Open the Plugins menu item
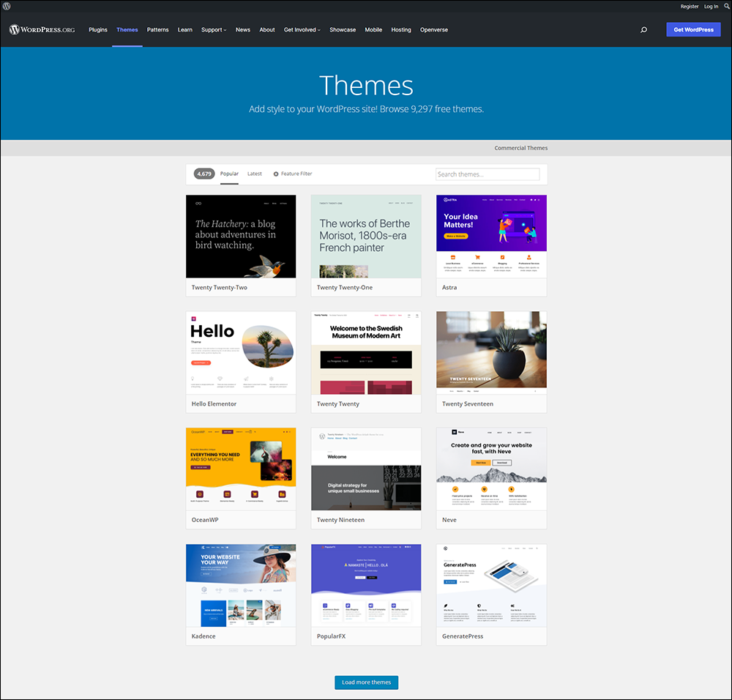This screenshot has height=700, width=732. point(98,29)
